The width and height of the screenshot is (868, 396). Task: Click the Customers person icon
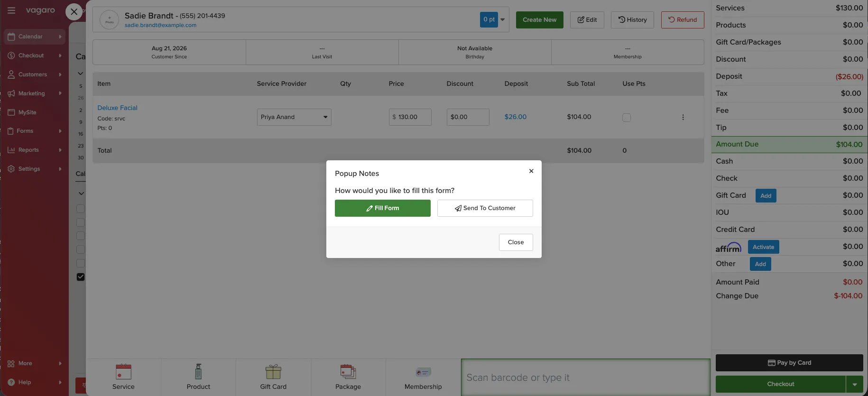click(x=11, y=74)
